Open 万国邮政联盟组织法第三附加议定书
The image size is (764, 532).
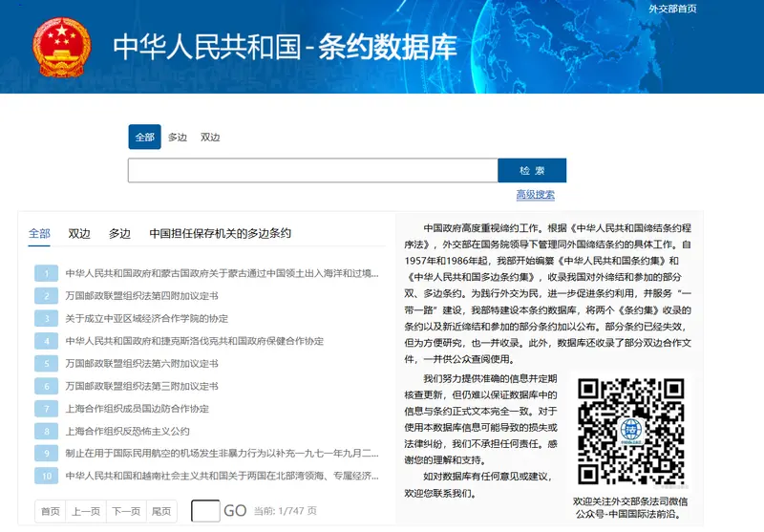click(x=141, y=386)
